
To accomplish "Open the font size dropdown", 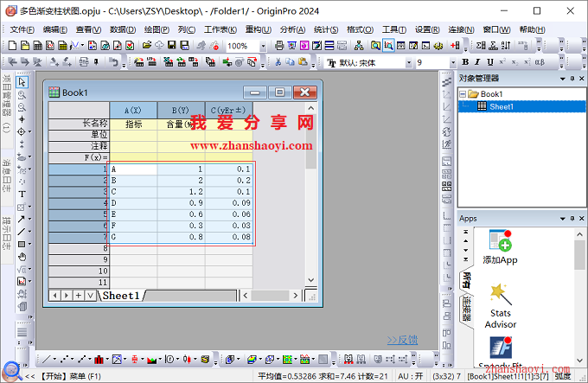I will pos(453,62).
